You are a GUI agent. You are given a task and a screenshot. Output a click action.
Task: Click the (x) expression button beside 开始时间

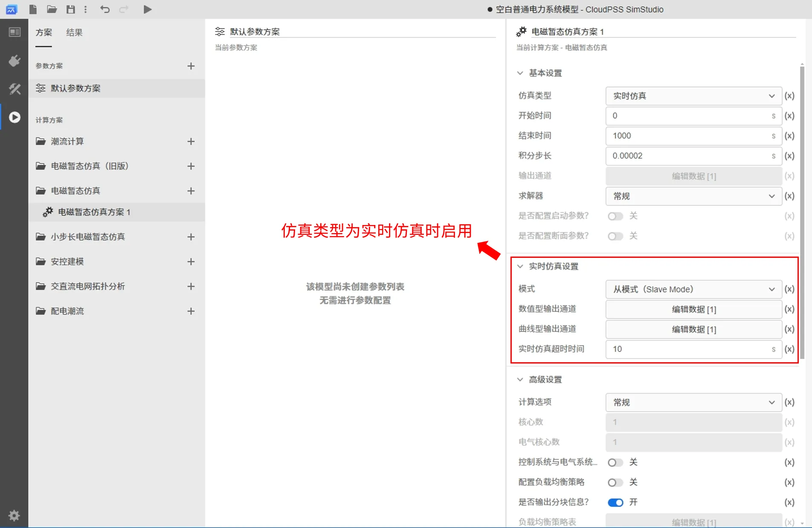789,116
